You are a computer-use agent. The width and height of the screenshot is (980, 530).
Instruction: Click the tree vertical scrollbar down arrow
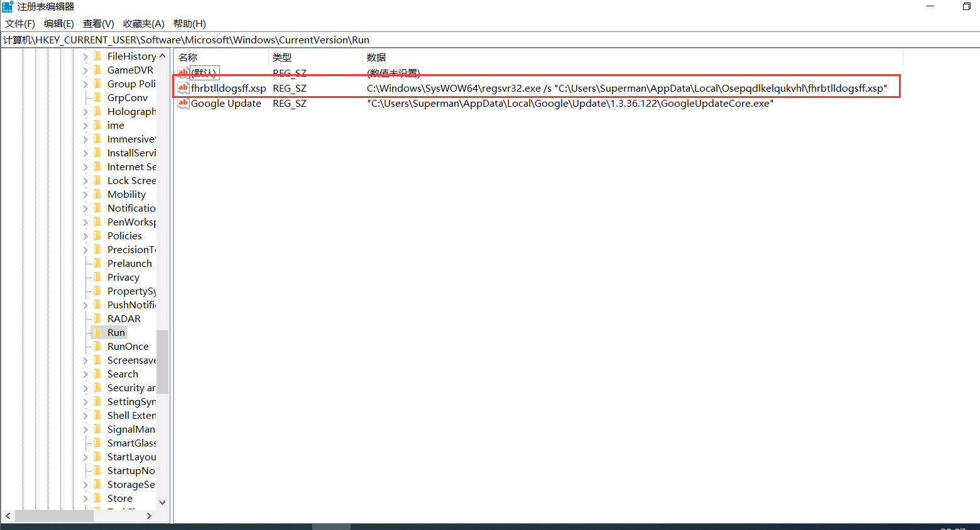click(162, 502)
